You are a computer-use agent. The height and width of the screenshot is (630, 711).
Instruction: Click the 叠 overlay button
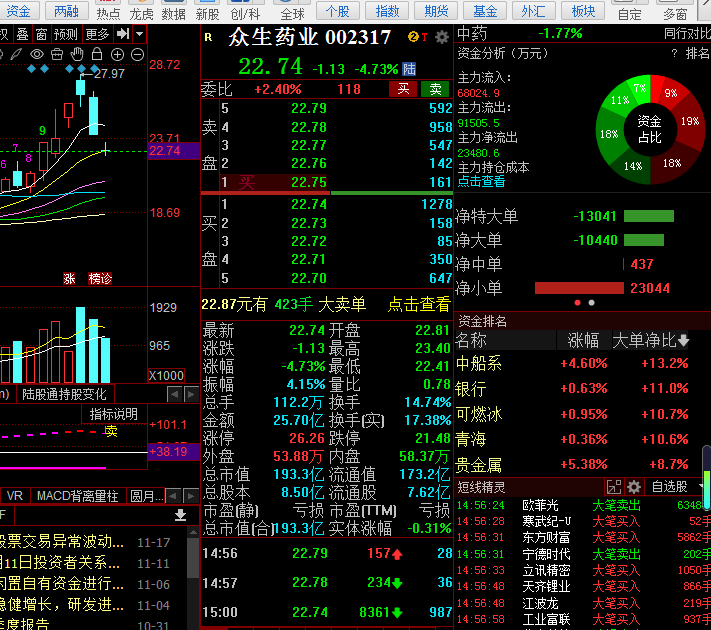(x=22, y=34)
